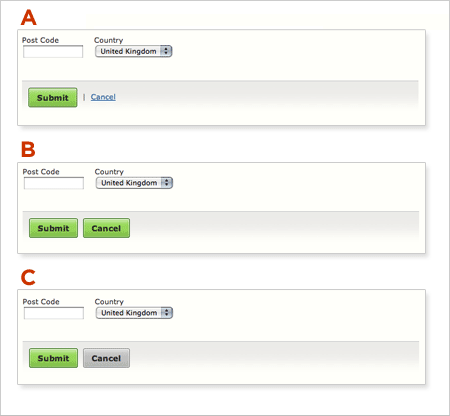Image resolution: width=450 pixels, height=416 pixels.
Task: Open the Country dropdown in form A
Action: click(x=133, y=51)
